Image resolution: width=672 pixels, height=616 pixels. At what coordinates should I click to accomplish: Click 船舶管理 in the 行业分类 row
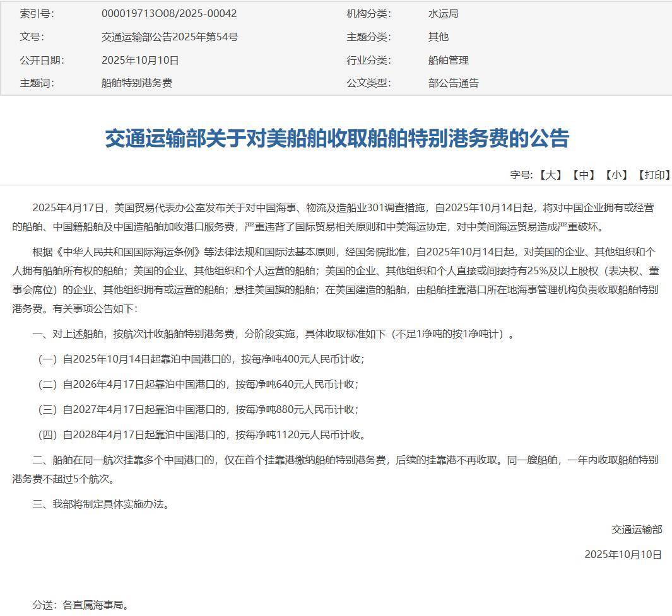(x=448, y=60)
